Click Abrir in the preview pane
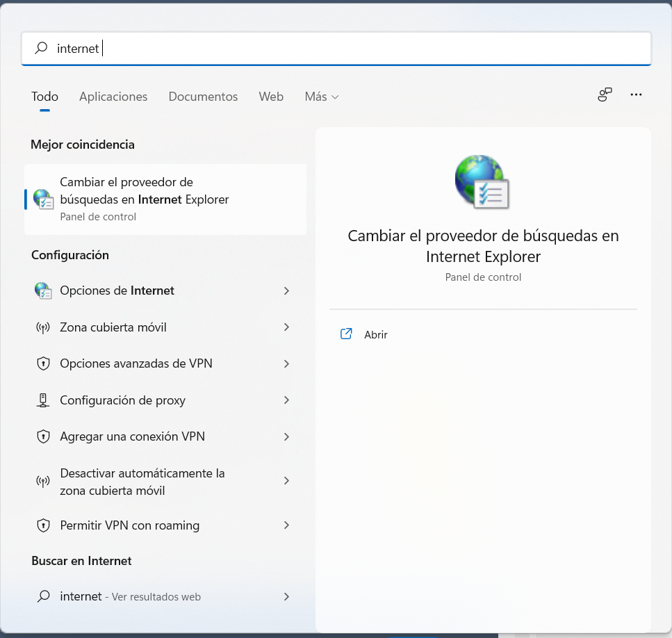This screenshot has height=638, width=672. pos(375,335)
